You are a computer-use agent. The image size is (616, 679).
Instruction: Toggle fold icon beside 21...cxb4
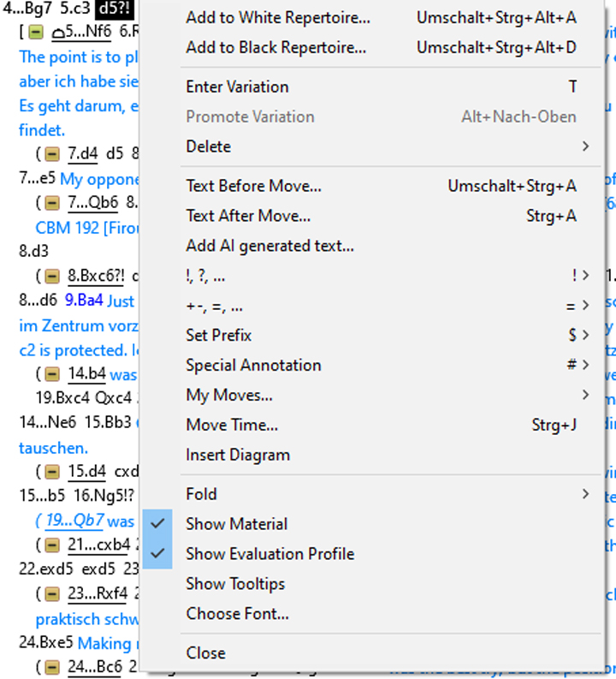[52, 545]
